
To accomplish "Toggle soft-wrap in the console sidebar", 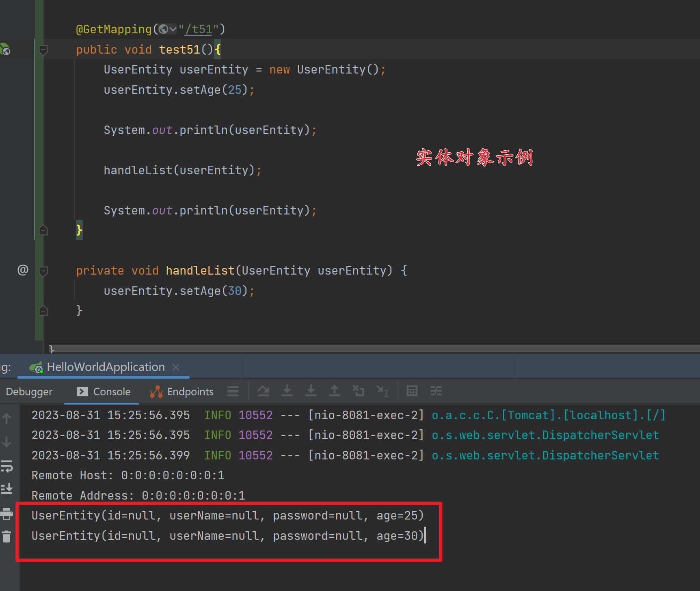I will (x=6, y=466).
